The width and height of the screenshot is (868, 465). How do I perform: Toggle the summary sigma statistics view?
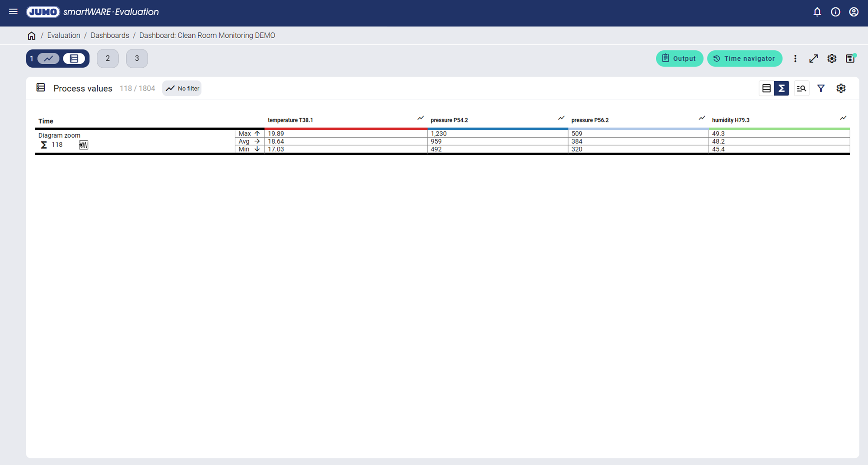tap(781, 89)
